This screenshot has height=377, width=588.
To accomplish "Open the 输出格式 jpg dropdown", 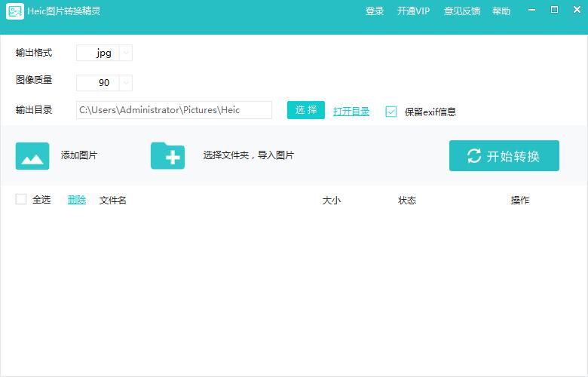I will [x=125, y=54].
